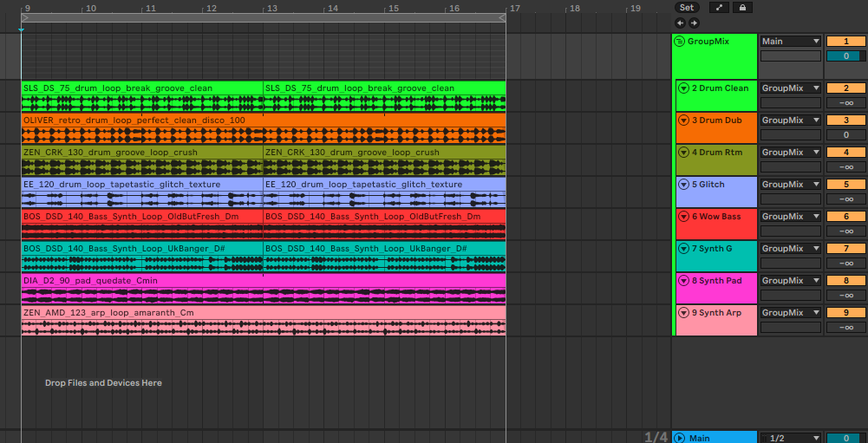Jump to previous locator with left arrow
Image resolution: width=868 pixels, height=443 pixels.
680,23
